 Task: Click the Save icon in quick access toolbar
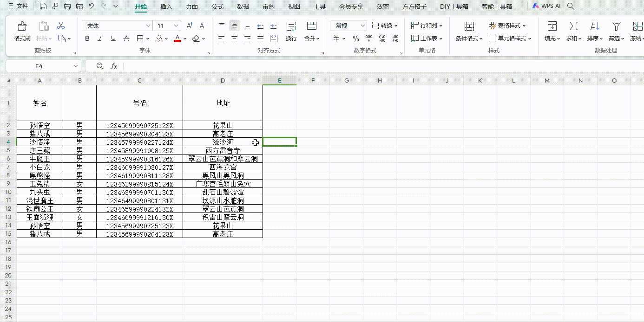pyautogui.click(x=43, y=6)
